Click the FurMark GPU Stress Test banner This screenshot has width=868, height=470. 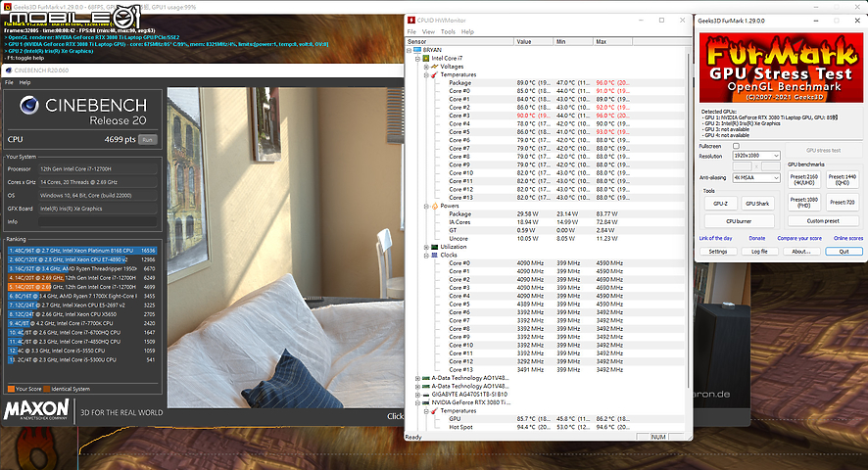tap(781, 68)
